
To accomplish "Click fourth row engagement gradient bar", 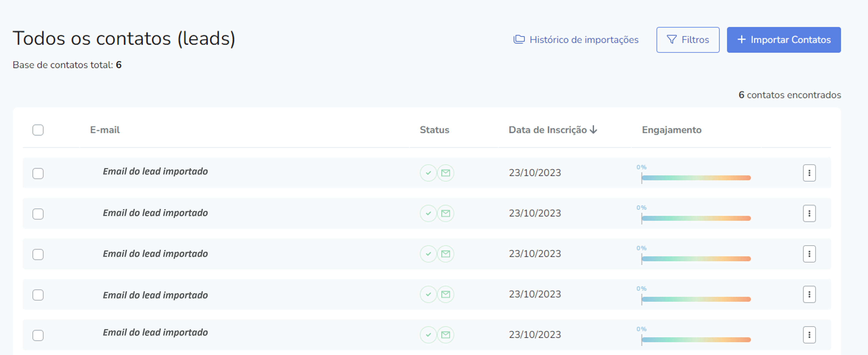I will [x=696, y=299].
